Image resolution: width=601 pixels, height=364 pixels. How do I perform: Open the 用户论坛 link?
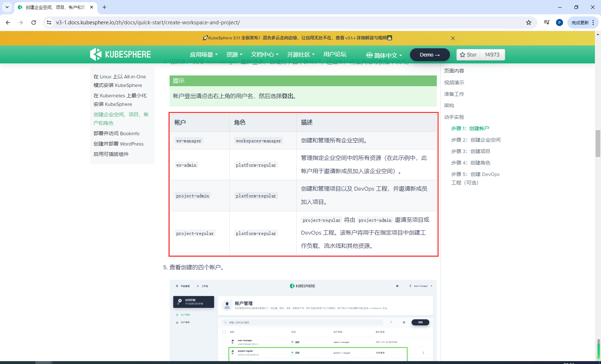click(x=335, y=54)
